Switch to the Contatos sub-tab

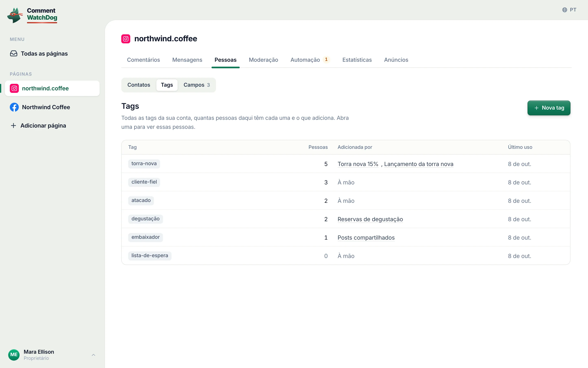pyautogui.click(x=139, y=85)
